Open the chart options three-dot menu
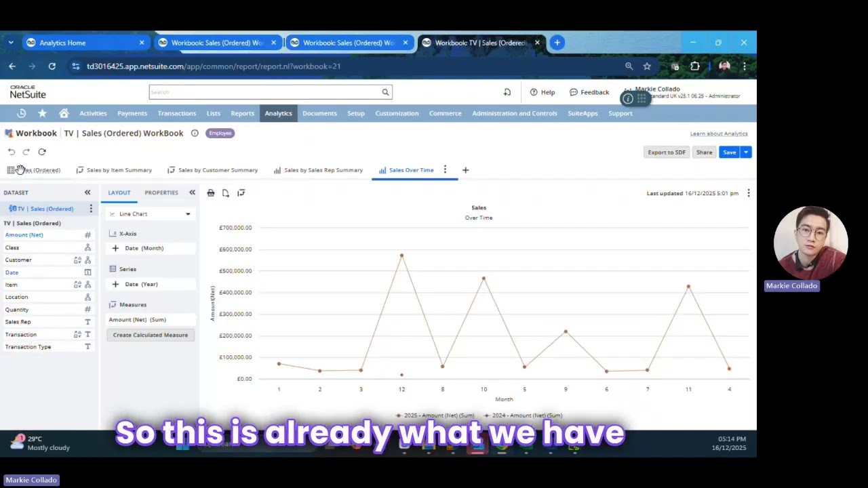The image size is (868, 488). 749,193
